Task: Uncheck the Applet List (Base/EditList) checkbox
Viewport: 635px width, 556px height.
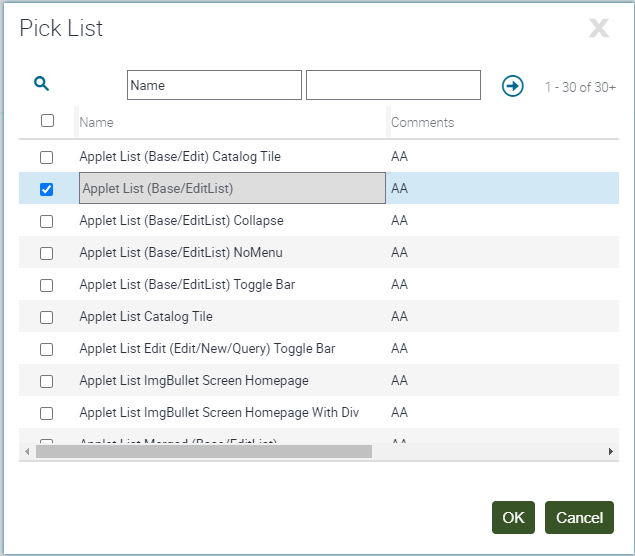Action: [47, 189]
